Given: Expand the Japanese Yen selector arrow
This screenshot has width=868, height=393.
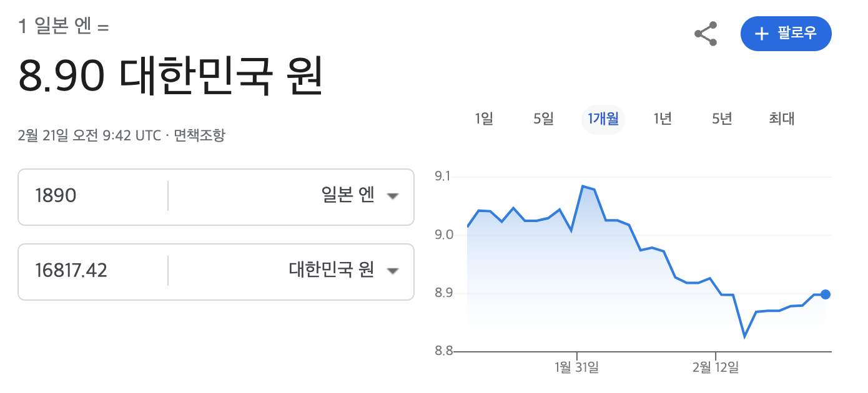Looking at the screenshot, I should tap(393, 196).
